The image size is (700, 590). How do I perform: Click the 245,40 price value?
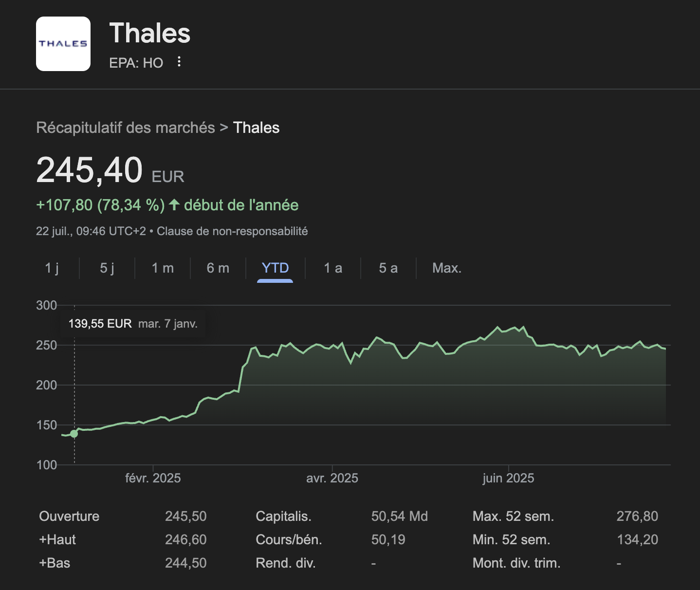point(90,170)
